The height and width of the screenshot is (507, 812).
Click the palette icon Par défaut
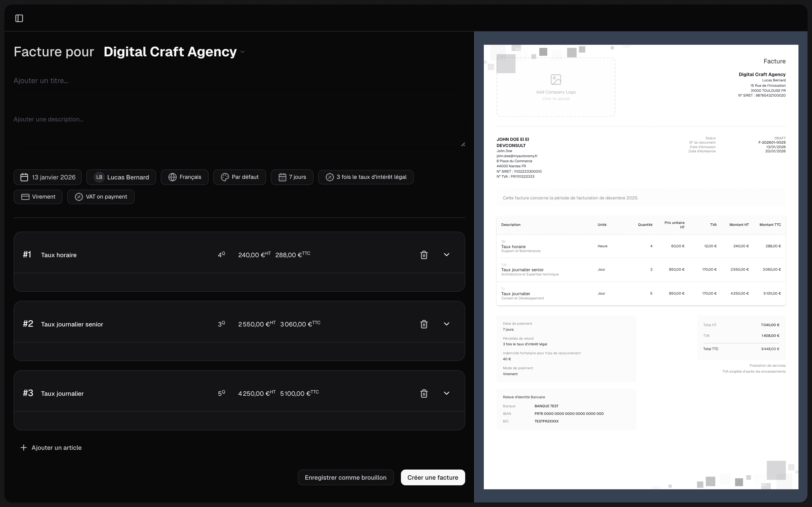point(225,177)
